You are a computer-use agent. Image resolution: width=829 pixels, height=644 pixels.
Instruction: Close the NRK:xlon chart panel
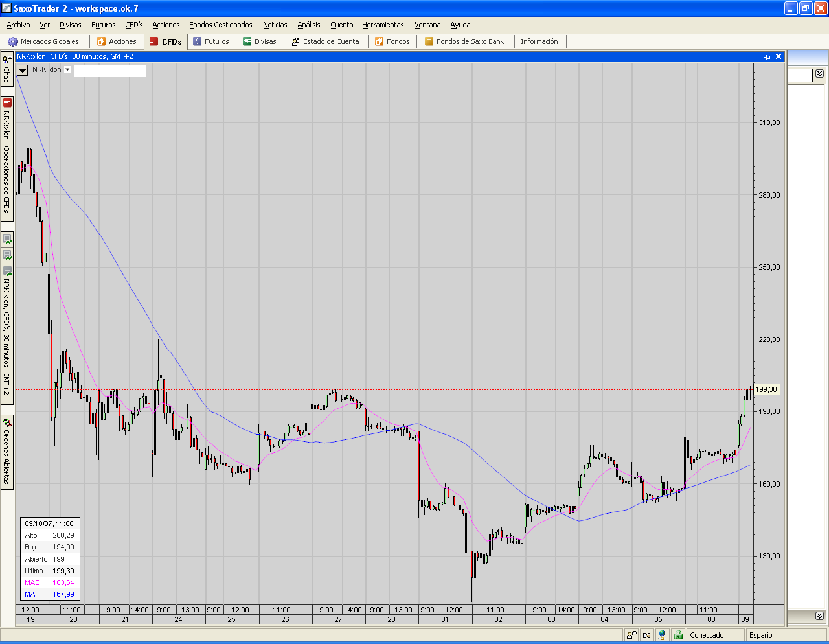click(x=778, y=56)
